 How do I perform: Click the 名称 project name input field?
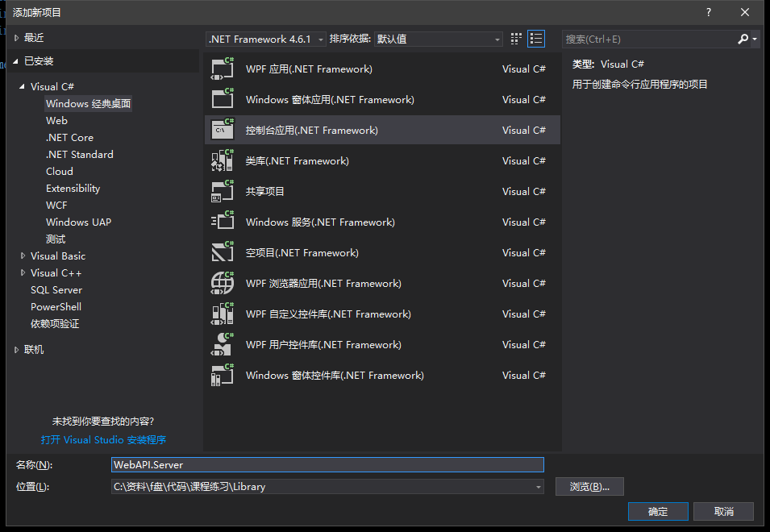point(327,465)
